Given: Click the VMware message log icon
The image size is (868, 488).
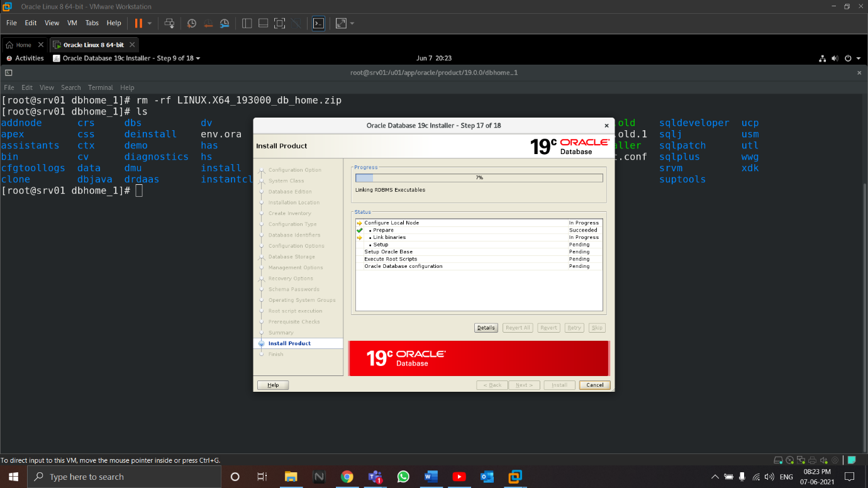Looking at the screenshot, I should click(852, 460).
